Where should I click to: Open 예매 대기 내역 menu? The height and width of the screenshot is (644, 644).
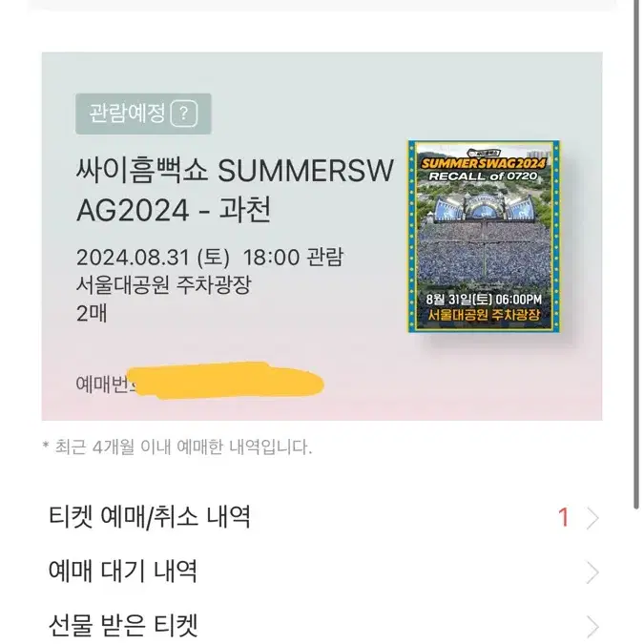click(322, 571)
